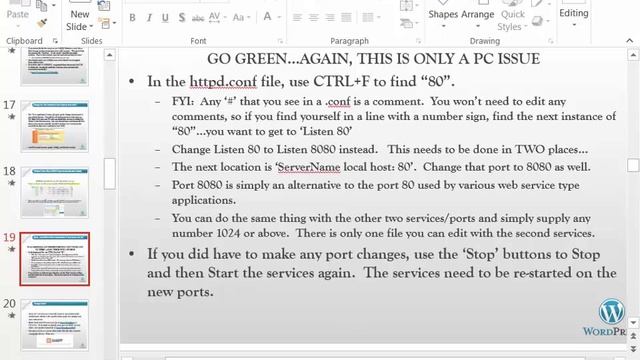This screenshot has width=640, height=360.
Task: Go to previous slide double-arrow
Action: point(633,336)
